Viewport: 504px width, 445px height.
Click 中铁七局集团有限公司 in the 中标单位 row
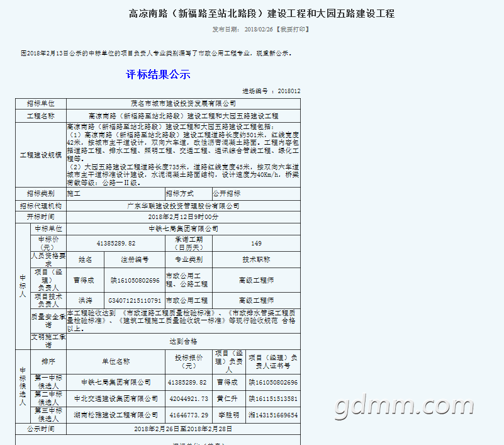click(x=183, y=228)
